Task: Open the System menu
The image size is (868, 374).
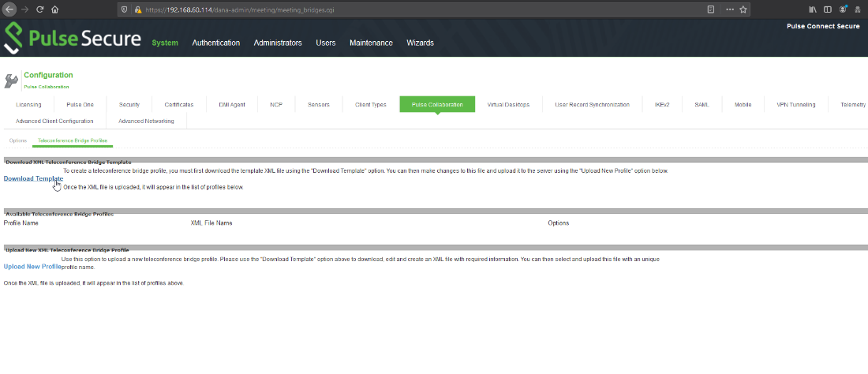Action: click(165, 43)
